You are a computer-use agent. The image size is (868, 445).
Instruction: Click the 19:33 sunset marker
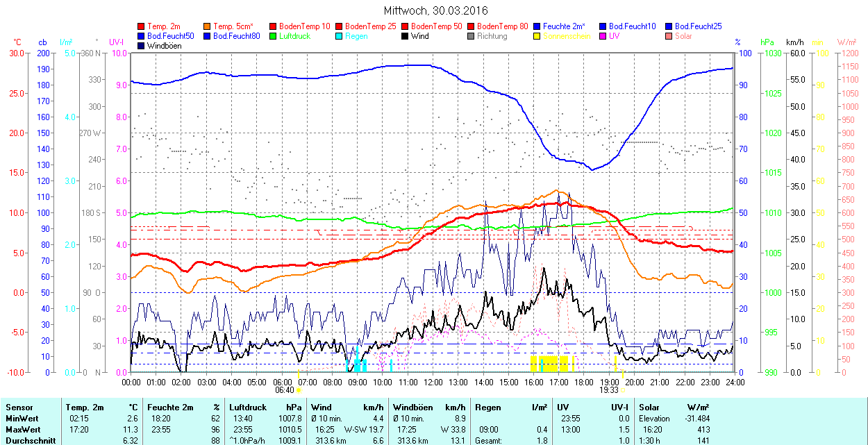(x=609, y=389)
